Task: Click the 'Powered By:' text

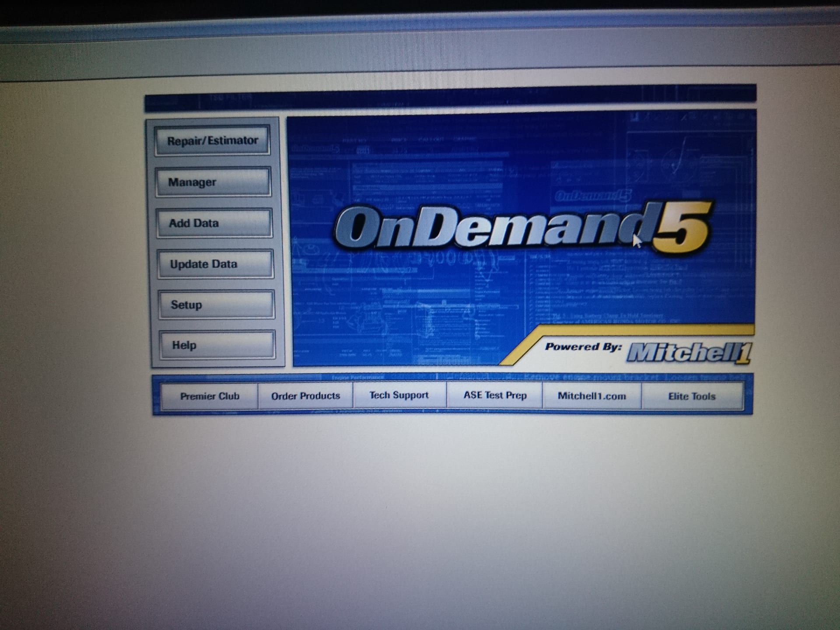Action: (583, 347)
